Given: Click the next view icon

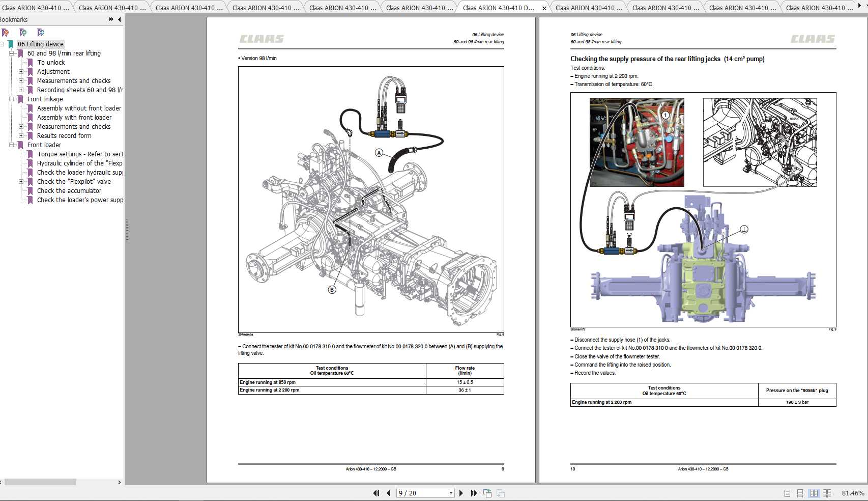Looking at the screenshot, I should point(501,493).
